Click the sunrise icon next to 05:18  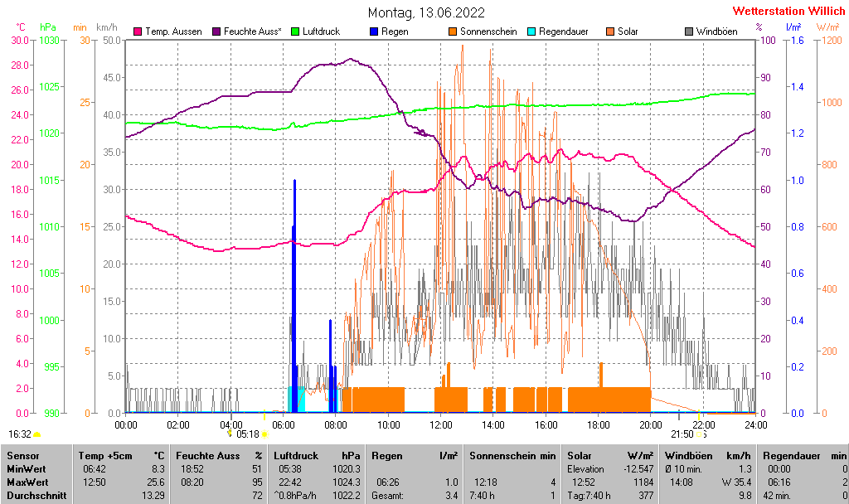pos(264,434)
